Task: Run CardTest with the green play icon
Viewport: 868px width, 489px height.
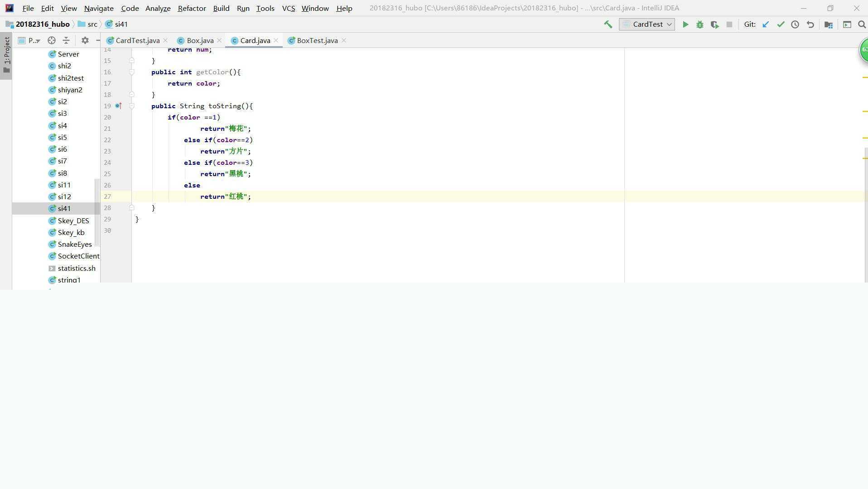Action: pyautogui.click(x=685, y=24)
